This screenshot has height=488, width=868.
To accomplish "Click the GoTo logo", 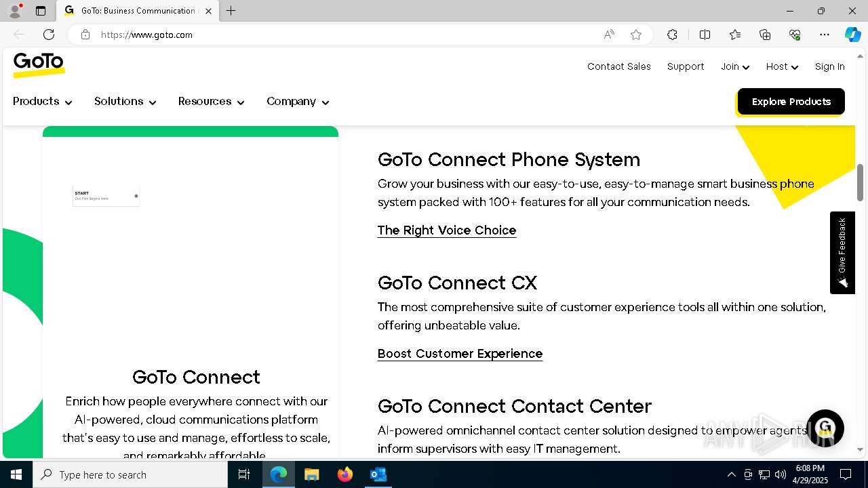I will click(x=39, y=65).
